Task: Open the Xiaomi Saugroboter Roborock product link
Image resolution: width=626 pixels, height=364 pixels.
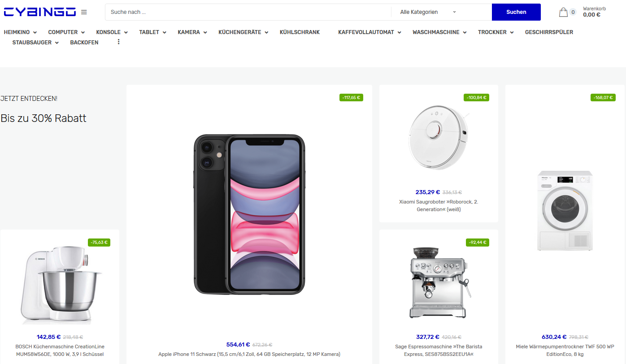Action: (x=439, y=206)
